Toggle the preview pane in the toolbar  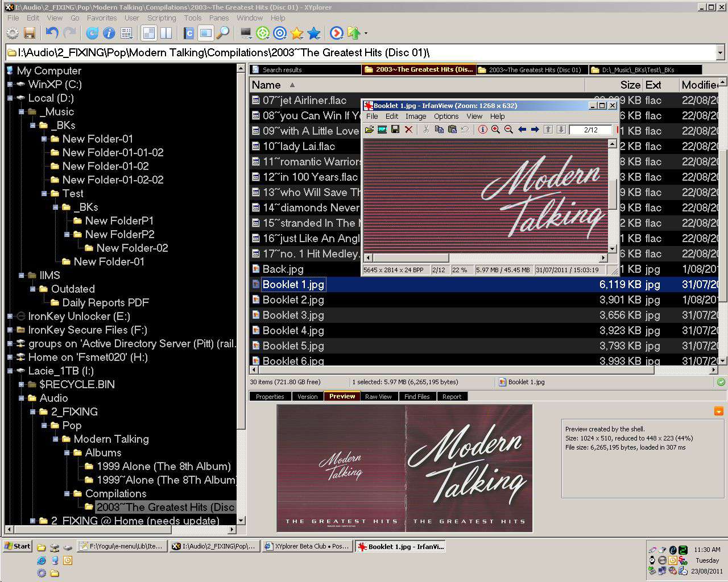point(205,33)
